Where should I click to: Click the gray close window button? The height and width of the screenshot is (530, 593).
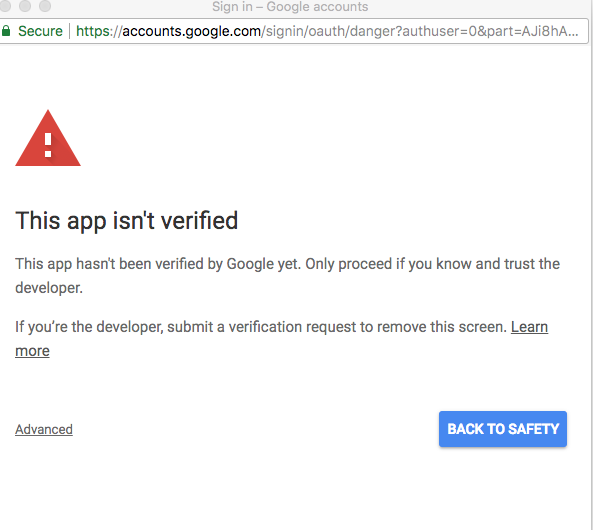tap(5, 6)
